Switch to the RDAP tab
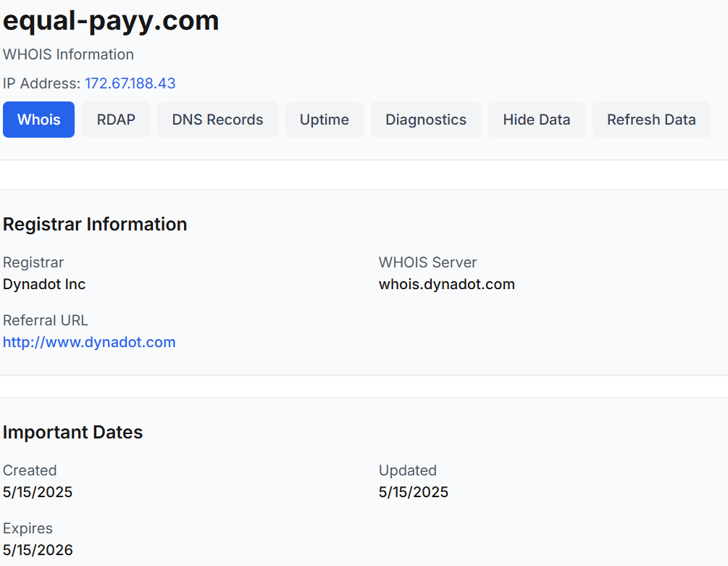Viewport: 728px width, 566px height. click(116, 120)
